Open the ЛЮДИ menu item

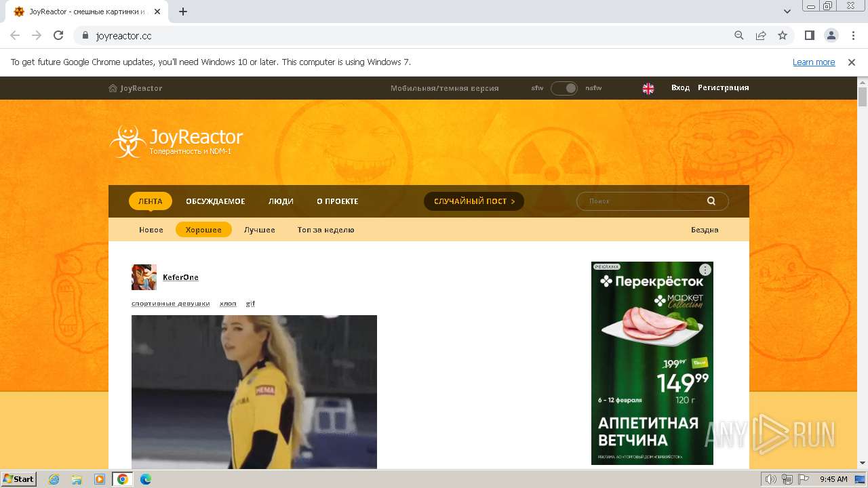coord(281,201)
